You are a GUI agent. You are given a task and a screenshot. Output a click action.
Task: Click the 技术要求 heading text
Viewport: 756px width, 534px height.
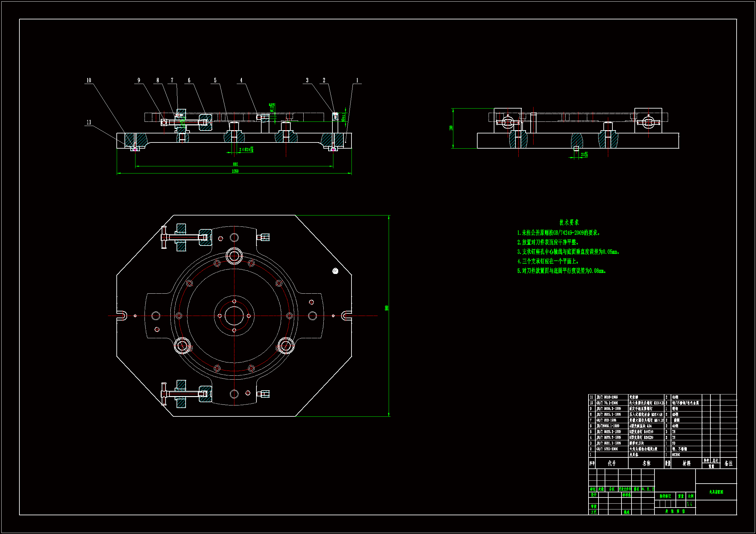pyautogui.click(x=569, y=222)
